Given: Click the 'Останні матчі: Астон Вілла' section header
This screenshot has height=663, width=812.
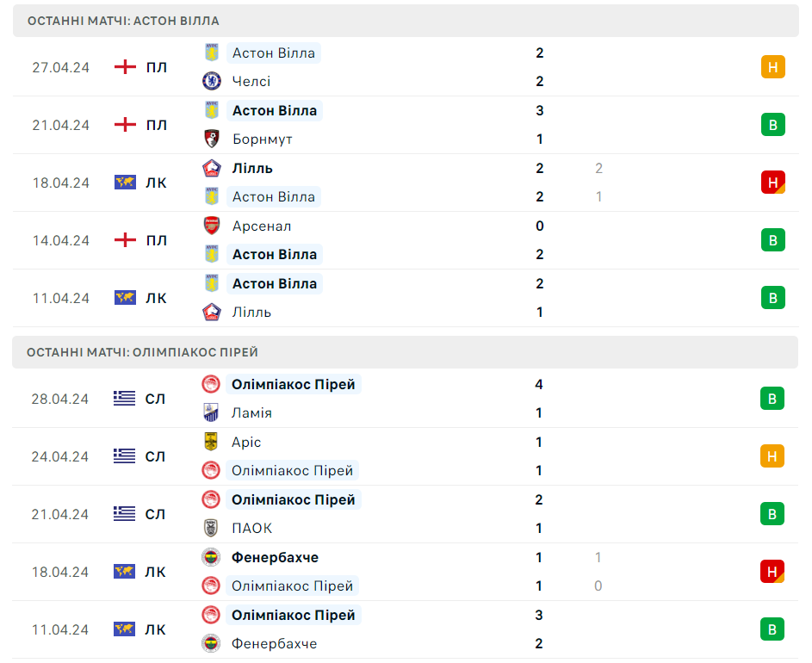Looking at the screenshot, I should (406, 21).
